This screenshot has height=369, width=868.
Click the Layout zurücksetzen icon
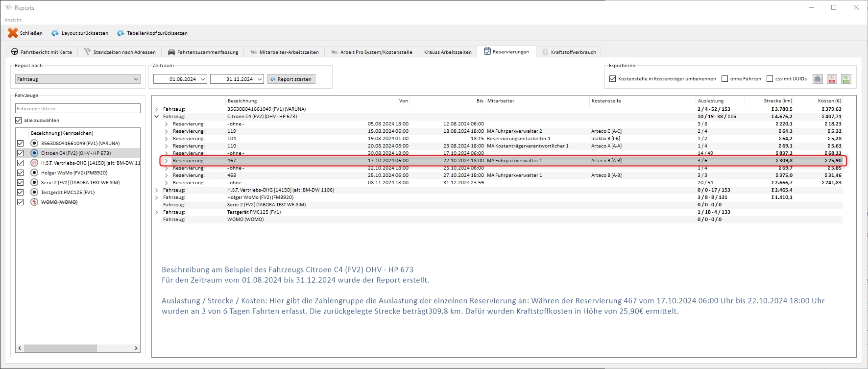point(55,33)
